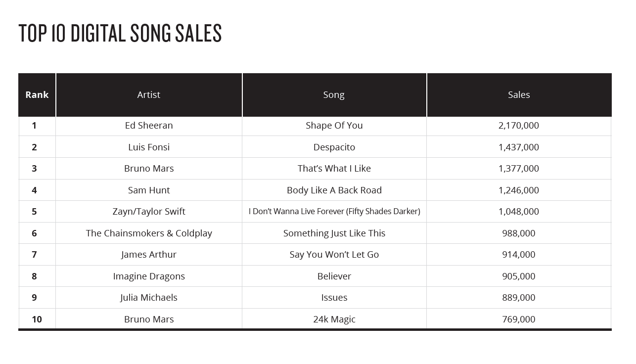Select the Shape Of You song cell
Viewport: 636px width, 364px height.
pos(334,126)
